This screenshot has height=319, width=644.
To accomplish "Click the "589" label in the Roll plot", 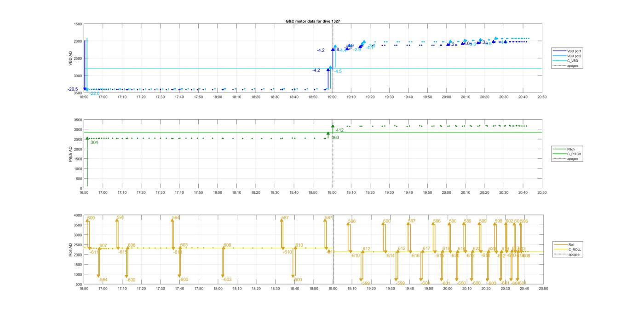I will coord(467,221).
